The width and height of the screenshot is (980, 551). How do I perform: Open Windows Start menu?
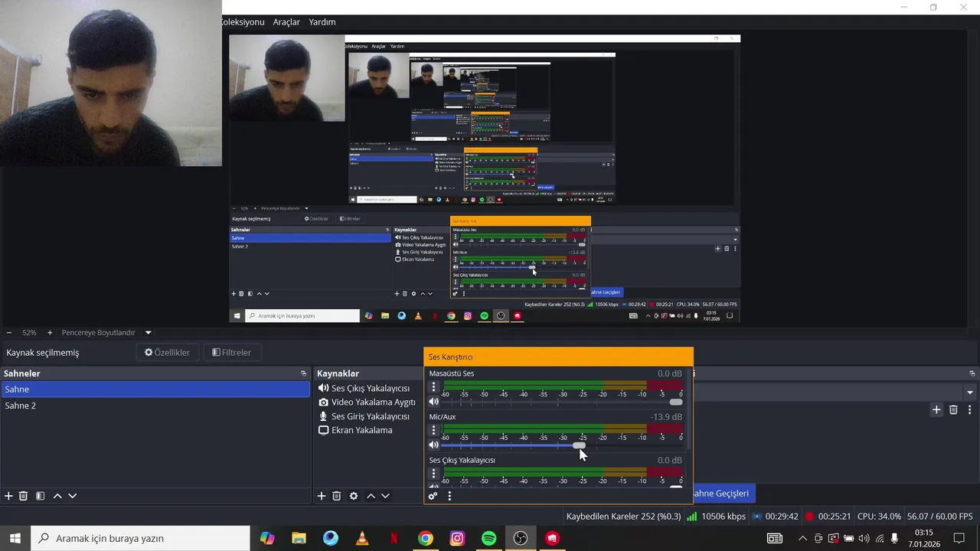(x=15, y=538)
